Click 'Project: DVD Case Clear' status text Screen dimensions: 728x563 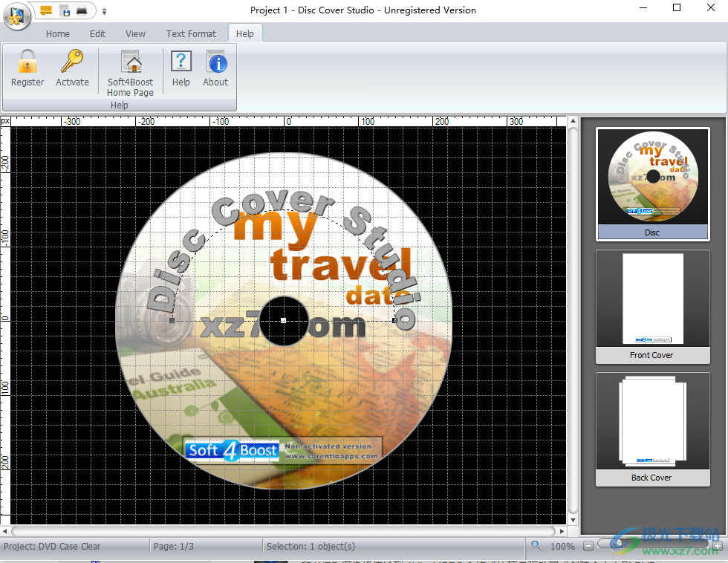coord(52,547)
